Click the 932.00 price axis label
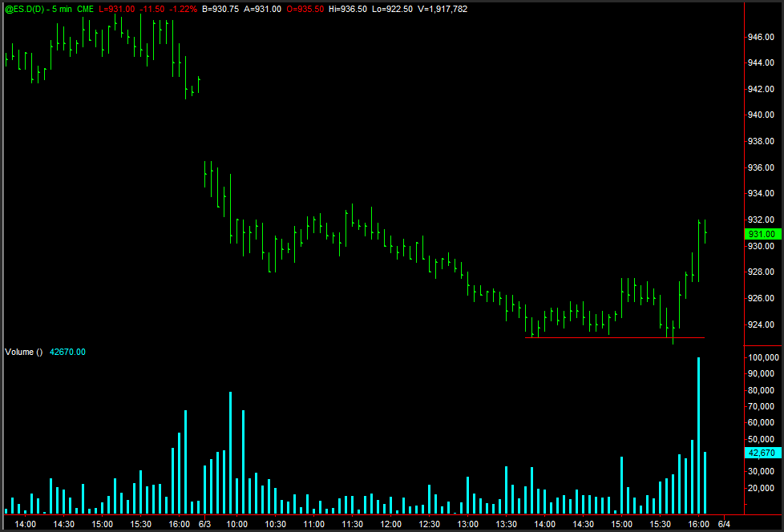This screenshot has width=784, height=532. (761, 220)
